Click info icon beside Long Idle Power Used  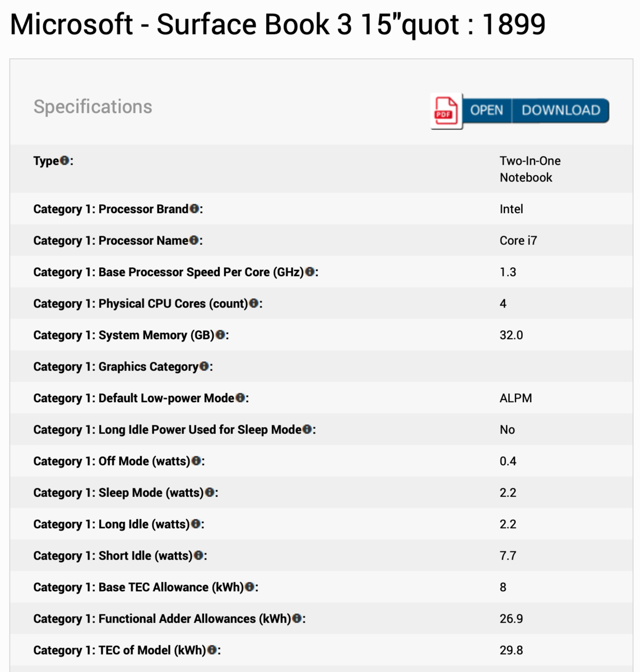pyautogui.click(x=307, y=430)
